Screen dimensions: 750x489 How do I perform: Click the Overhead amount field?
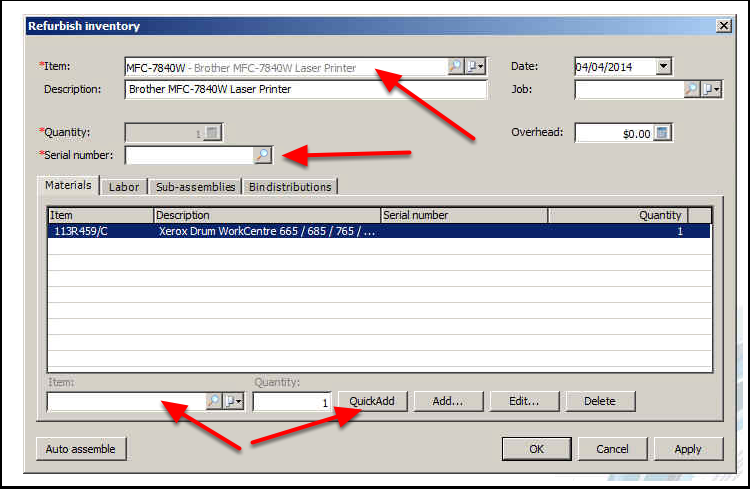coord(614,133)
